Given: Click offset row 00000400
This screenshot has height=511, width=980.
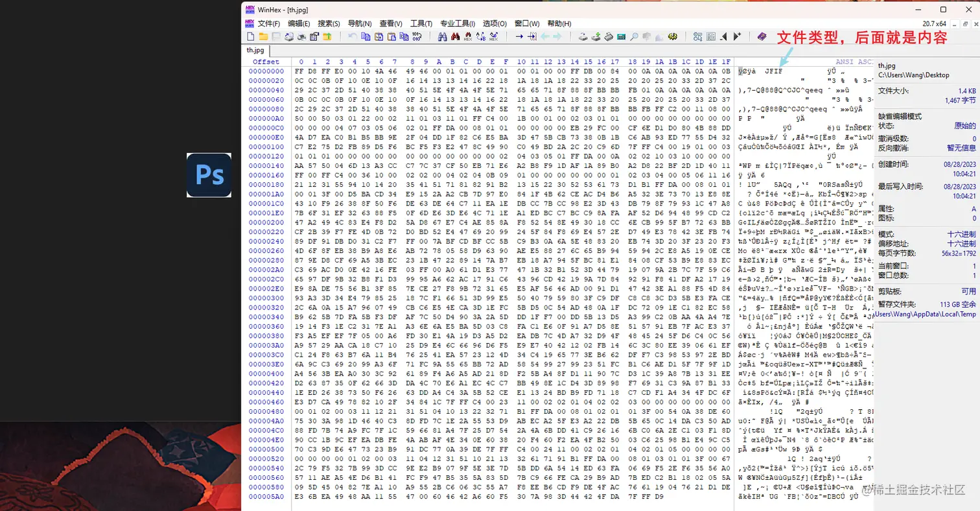Looking at the screenshot, I should 266,374.
